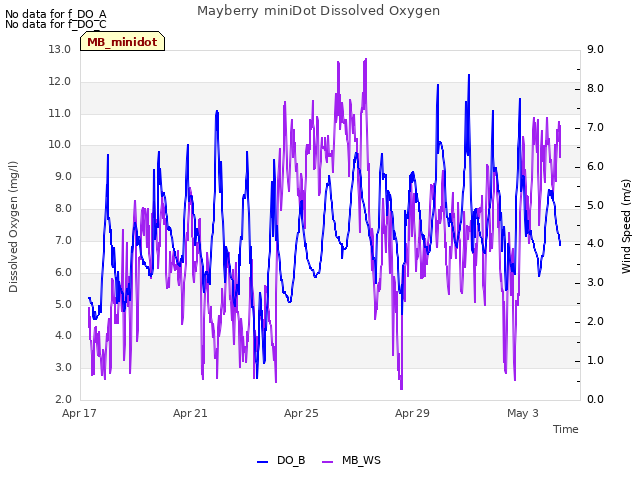Click the blue DO_B legend color marker
Screen dimensions: 640x480
tap(262, 462)
